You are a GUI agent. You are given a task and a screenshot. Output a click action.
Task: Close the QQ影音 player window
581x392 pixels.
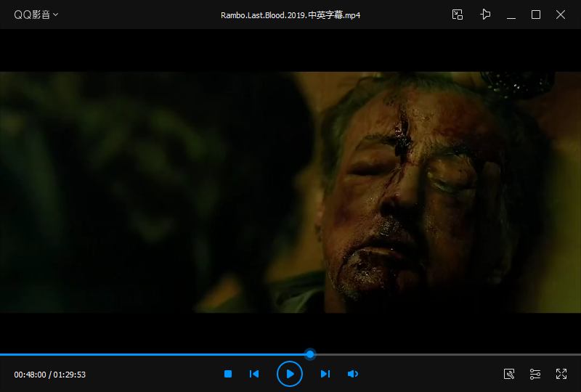click(x=561, y=15)
